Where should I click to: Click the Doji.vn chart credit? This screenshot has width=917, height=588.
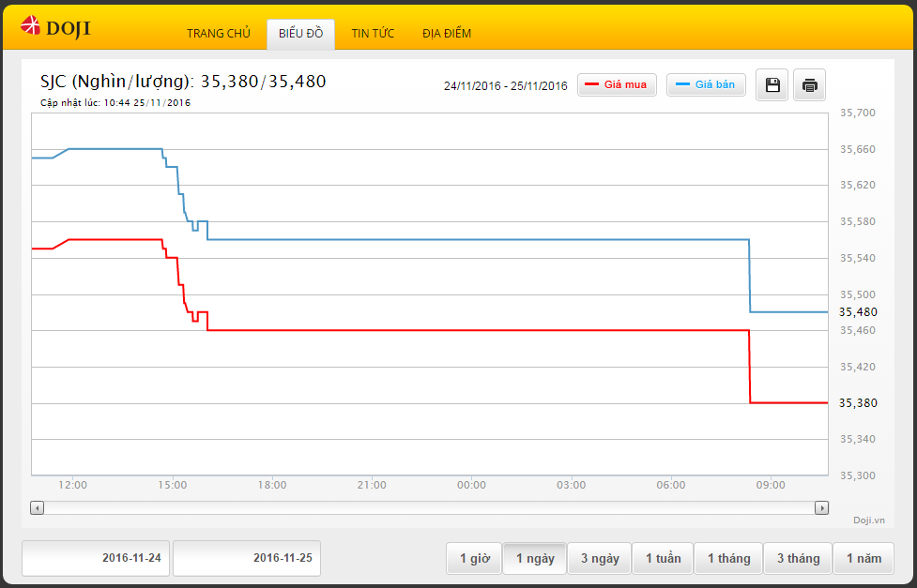[868, 520]
